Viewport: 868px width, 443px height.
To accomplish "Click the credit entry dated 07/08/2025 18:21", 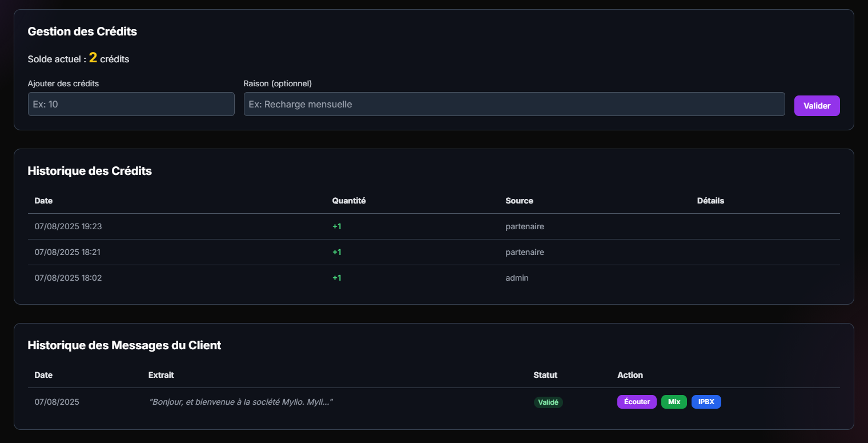I will 68,252.
